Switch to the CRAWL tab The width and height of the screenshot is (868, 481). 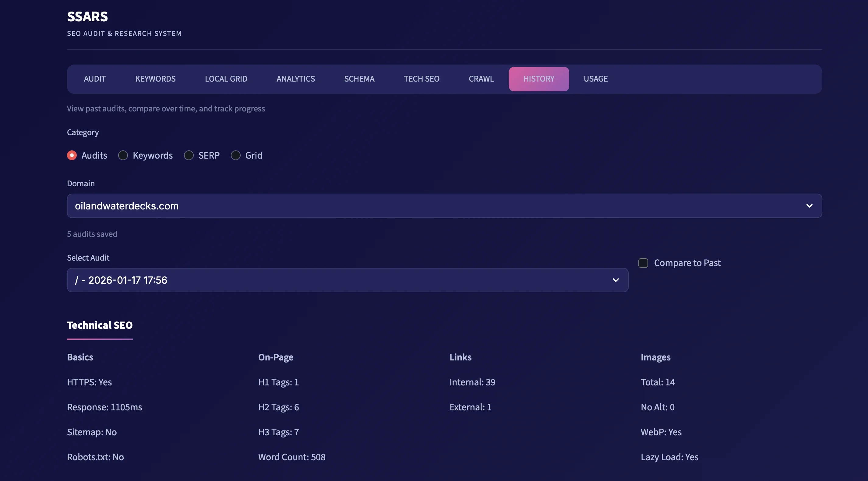pyautogui.click(x=481, y=79)
